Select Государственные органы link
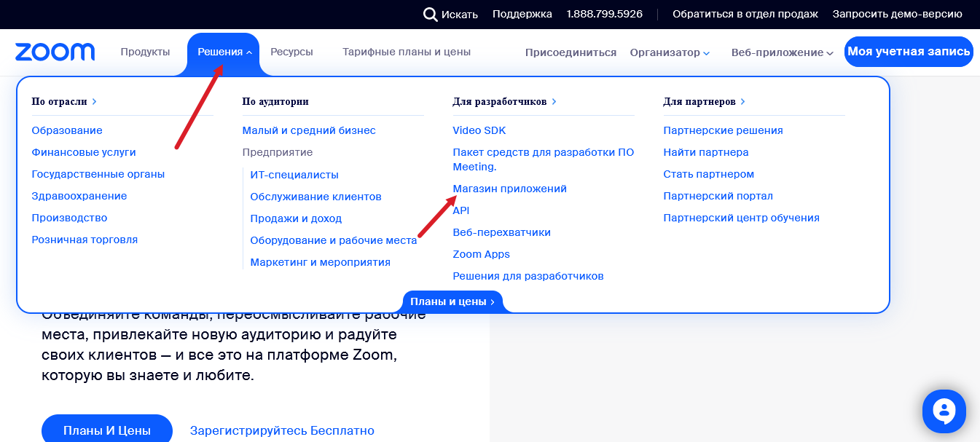 pos(98,174)
